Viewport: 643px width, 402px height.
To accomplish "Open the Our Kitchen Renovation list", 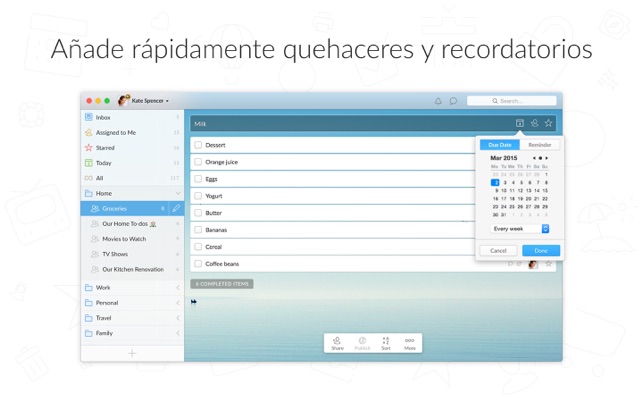I will pos(132,269).
